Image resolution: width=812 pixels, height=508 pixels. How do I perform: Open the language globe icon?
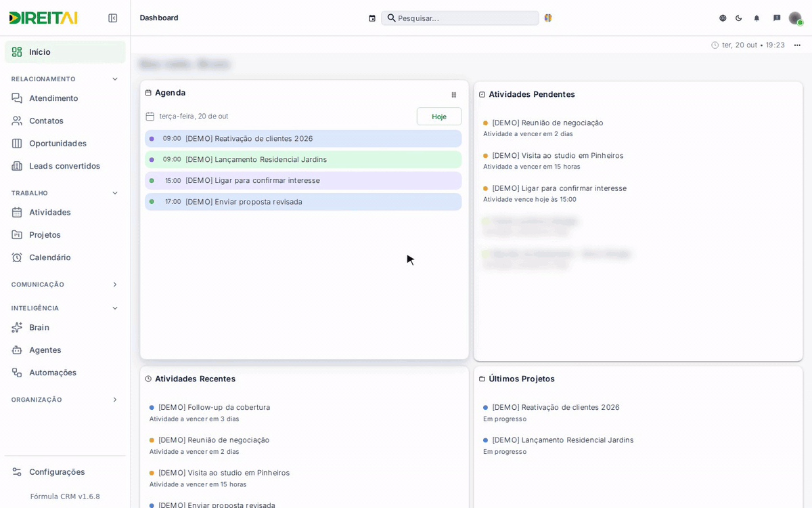(x=723, y=18)
